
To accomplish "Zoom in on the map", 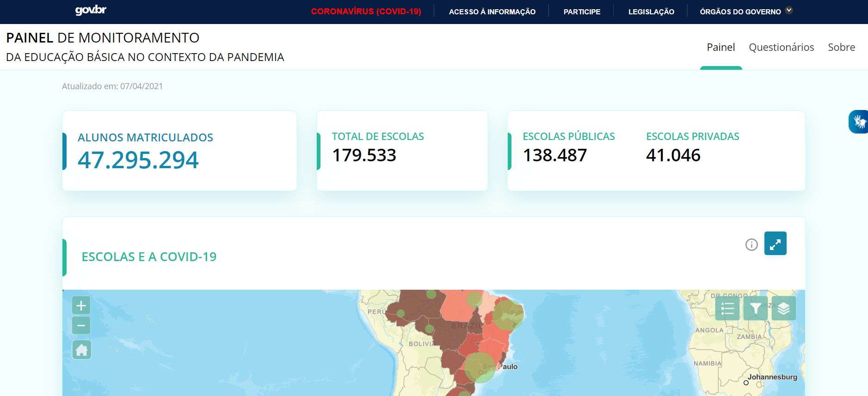I will click(x=81, y=305).
